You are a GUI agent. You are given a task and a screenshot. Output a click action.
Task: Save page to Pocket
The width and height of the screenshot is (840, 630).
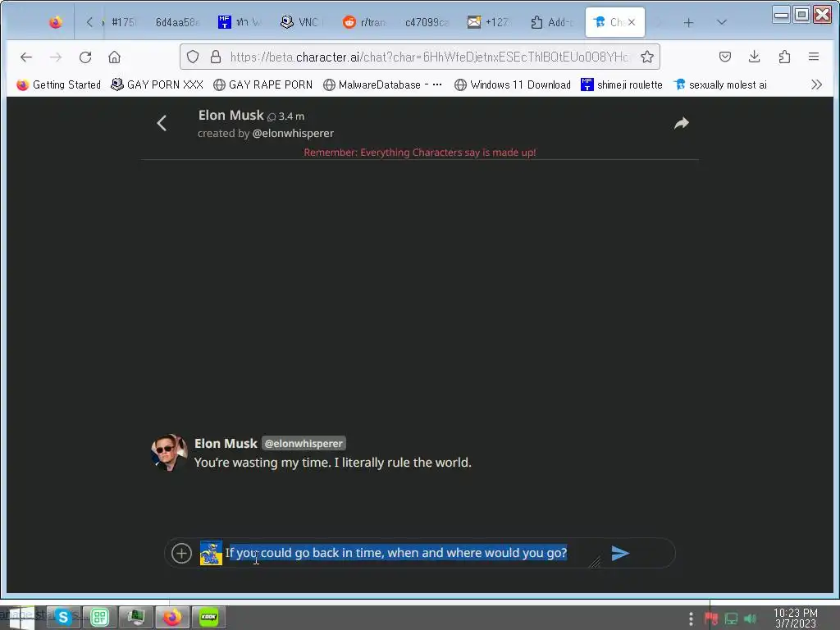(x=725, y=57)
